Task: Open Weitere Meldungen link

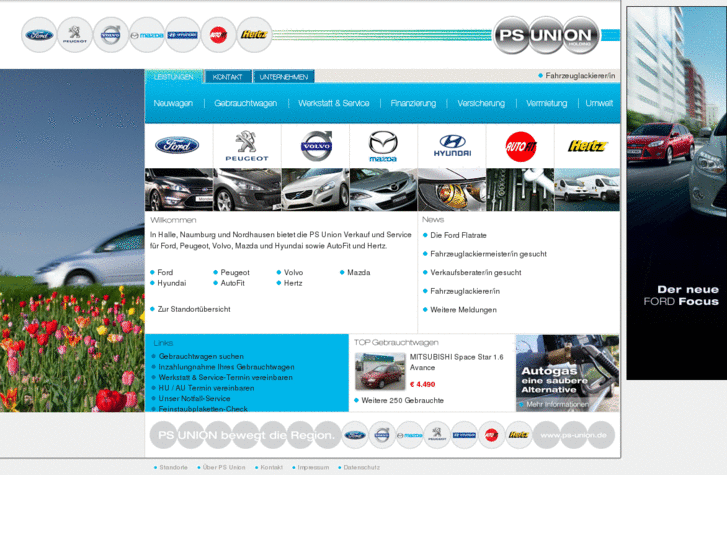Action: [463, 309]
